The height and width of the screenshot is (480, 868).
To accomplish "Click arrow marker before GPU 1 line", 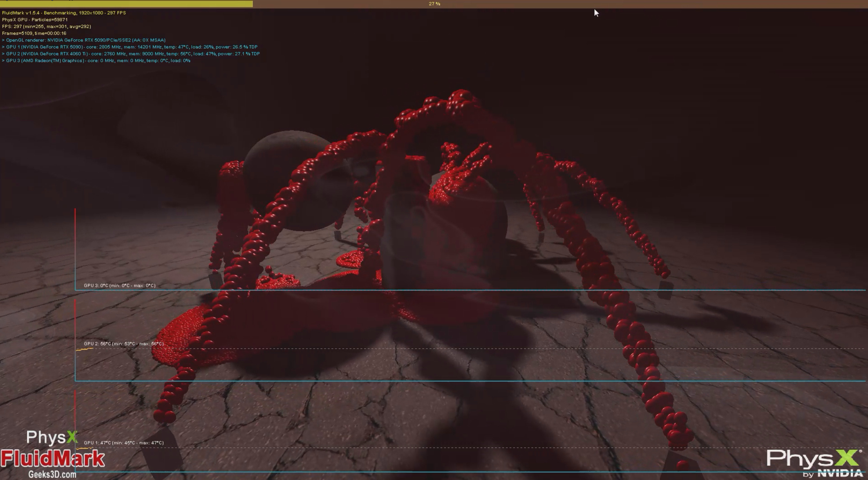I will [x=3, y=47].
